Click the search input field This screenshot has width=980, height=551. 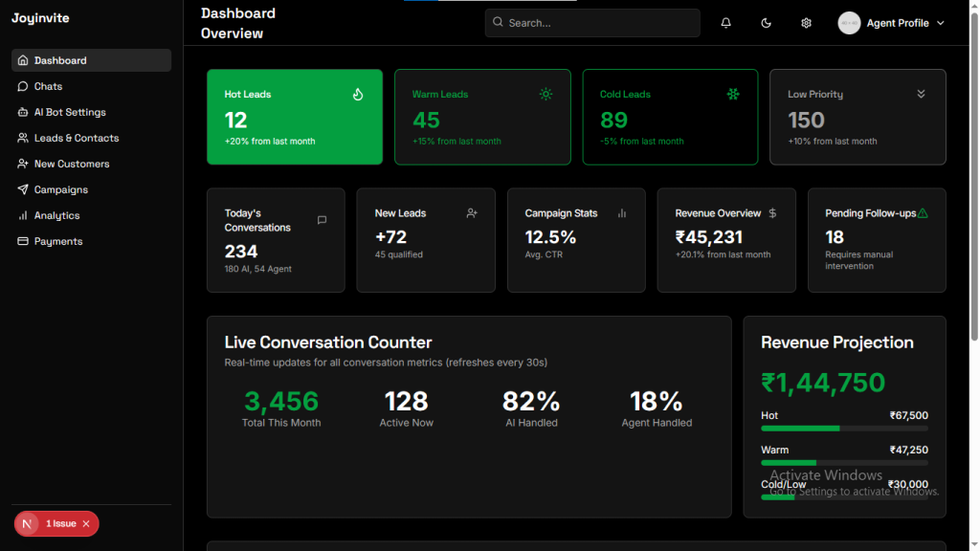592,23
